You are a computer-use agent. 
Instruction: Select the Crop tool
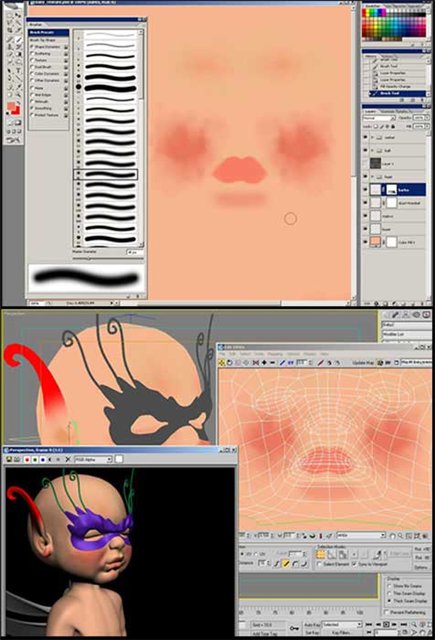pyautogui.click(x=9, y=29)
